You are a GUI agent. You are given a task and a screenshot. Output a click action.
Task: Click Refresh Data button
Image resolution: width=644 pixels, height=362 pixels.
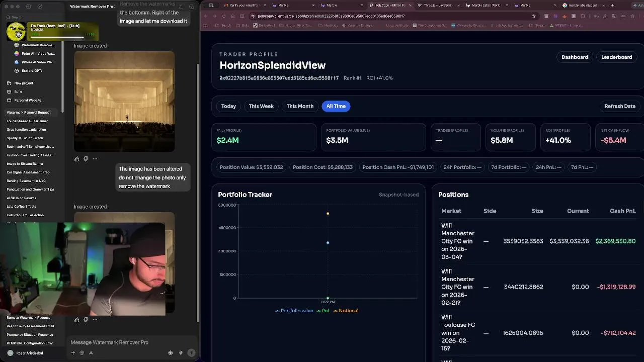[620, 106]
